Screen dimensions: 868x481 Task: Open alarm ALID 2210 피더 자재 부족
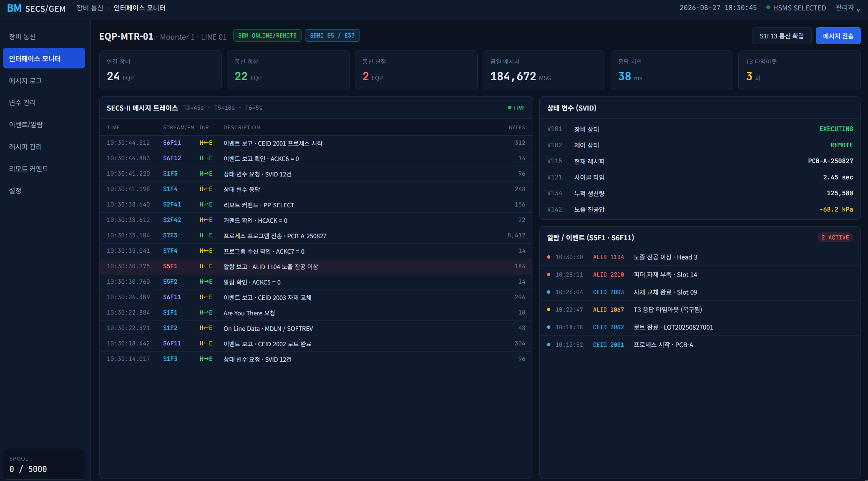click(700, 275)
